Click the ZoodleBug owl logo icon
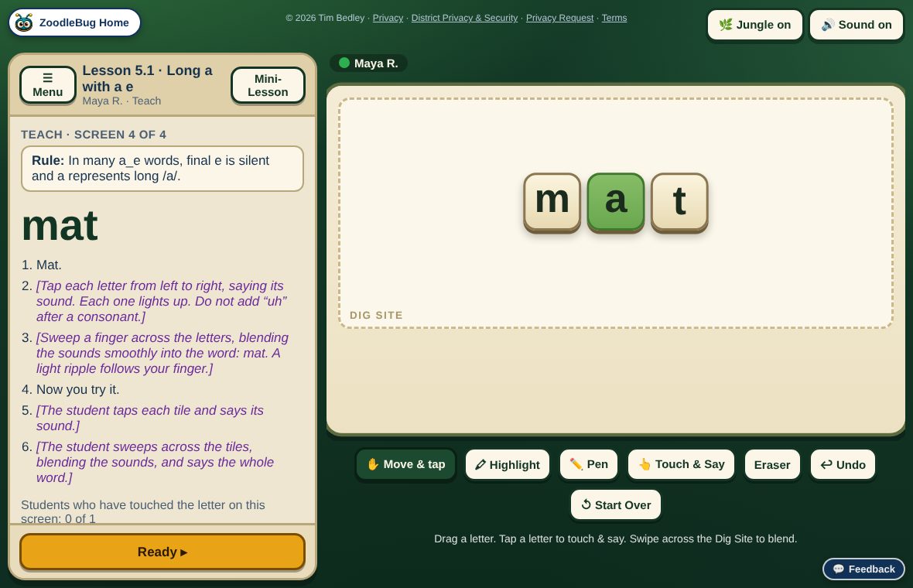Viewport: 913px width, 588px height. [x=24, y=22]
